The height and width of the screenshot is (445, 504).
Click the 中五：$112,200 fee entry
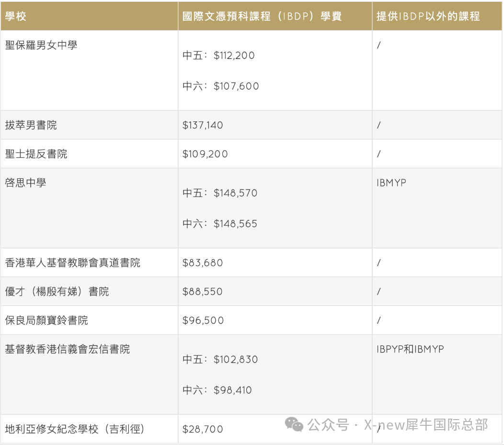218,56
